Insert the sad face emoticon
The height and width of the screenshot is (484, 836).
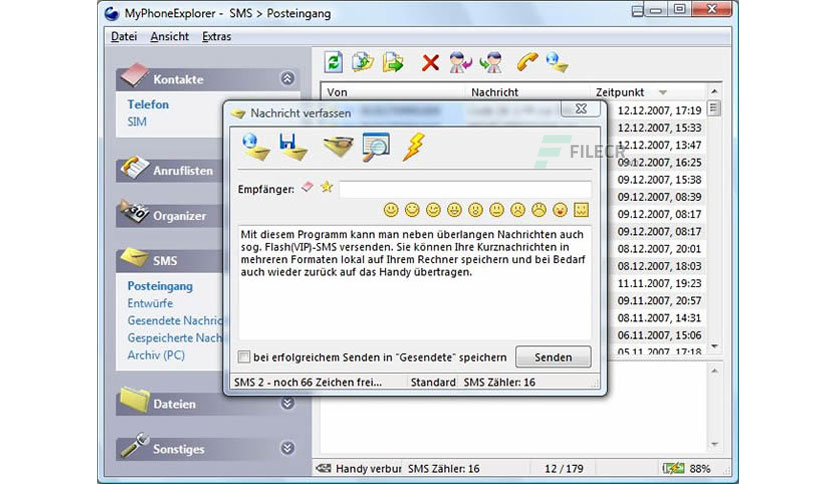[518, 210]
